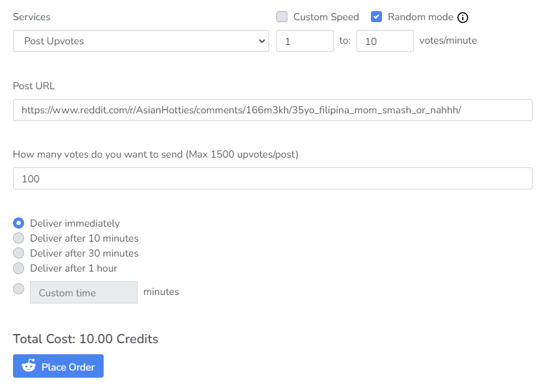The width and height of the screenshot is (543, 392).
Task: Click the chevron arrow of Services select
Action: click(262, 41)
